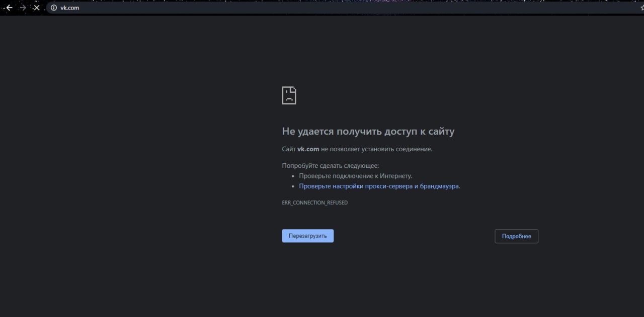Viewport: 644px width, 317px height.
Task: Click the Проверьте подключение к Интернету line
Action: [355, 176]
